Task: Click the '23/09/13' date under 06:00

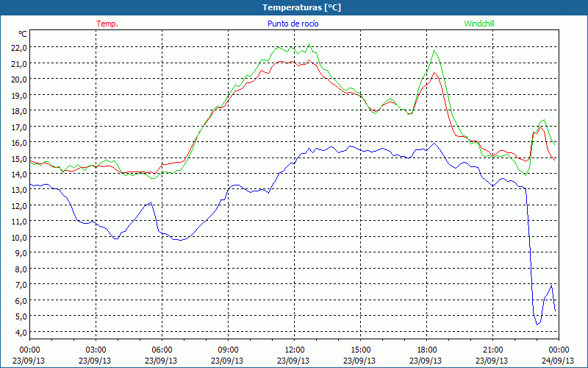Action: click(x=161, y=361)
